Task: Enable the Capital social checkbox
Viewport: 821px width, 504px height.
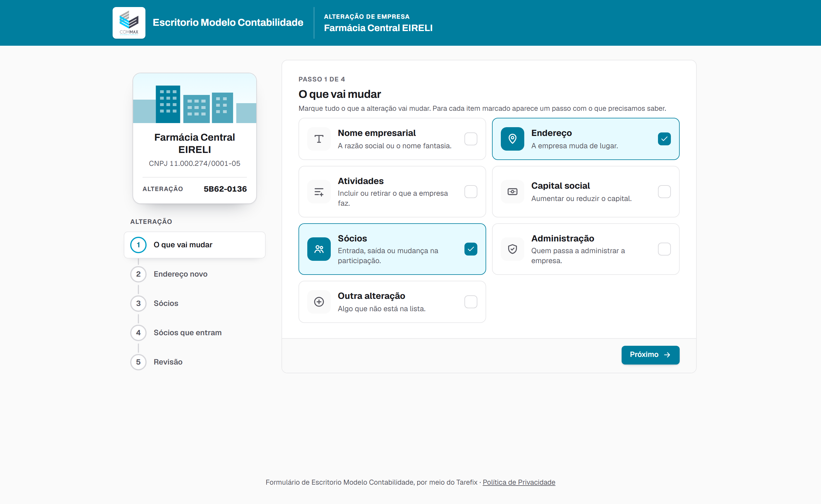Action: 664,192
